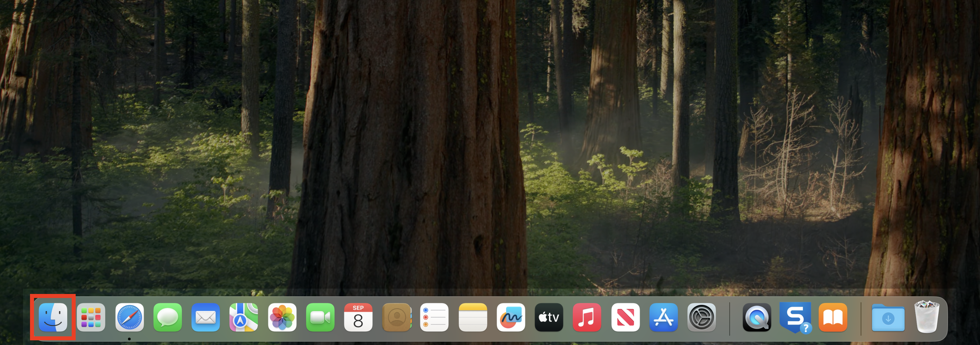This screenshot has height=345, width=980.
Task: Open Calendar showing SEP 8
Action: click(x=358, y=317)
